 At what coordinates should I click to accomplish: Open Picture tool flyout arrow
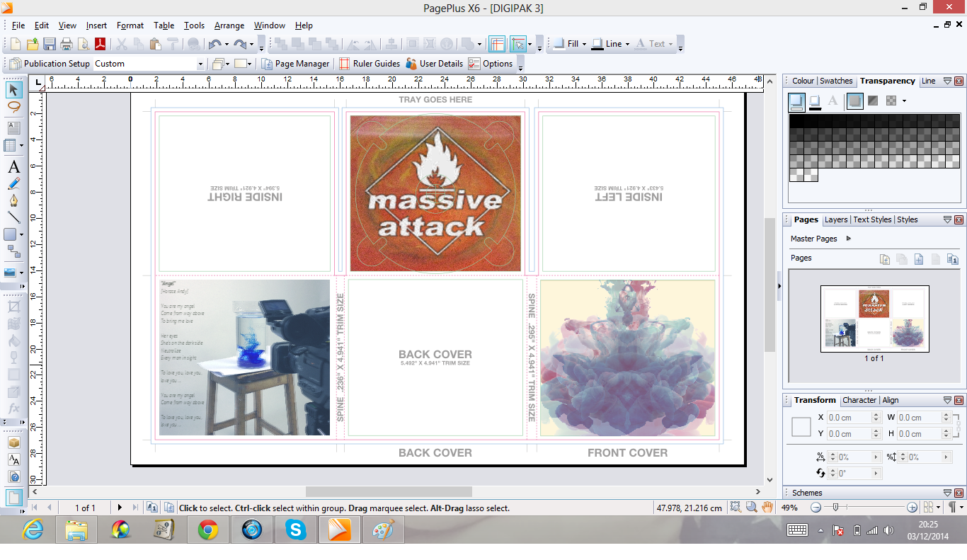coord(21,273)
